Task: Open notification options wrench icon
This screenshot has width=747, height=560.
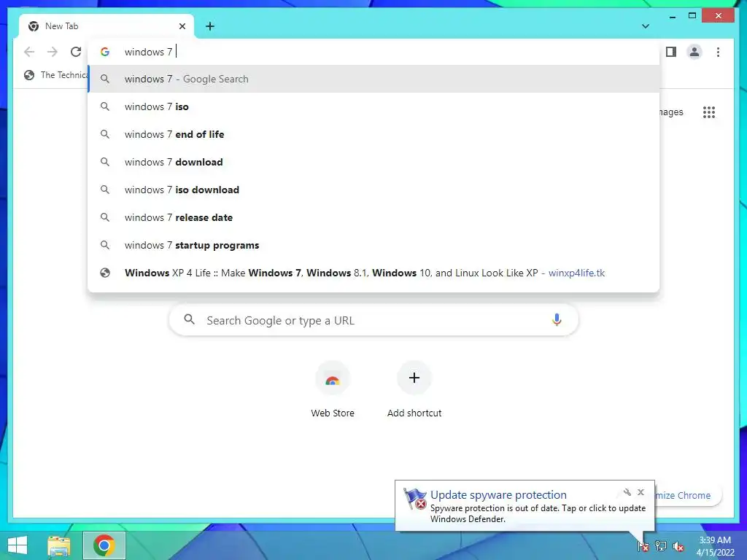Action: pos(627,492)
